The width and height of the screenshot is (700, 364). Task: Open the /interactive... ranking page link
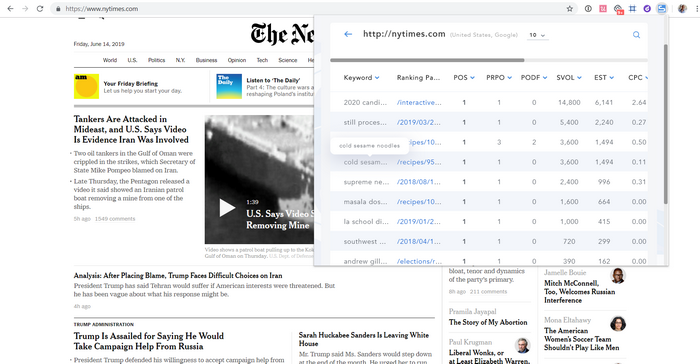tap(419, 103)
